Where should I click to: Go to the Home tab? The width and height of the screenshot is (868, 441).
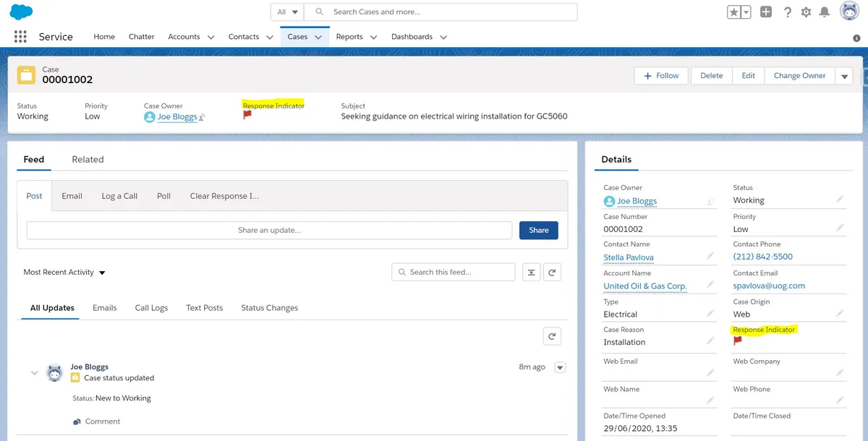[x=104, y=37]
